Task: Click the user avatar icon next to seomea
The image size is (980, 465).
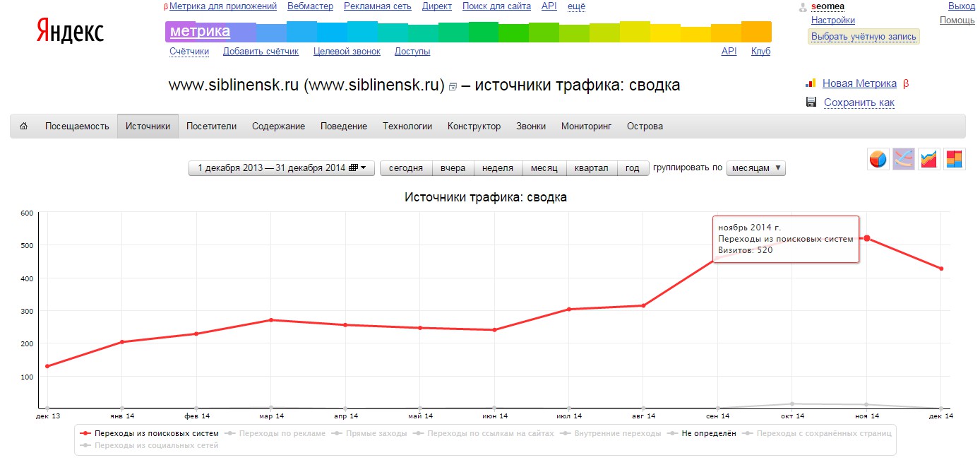Action: (802, 7)
